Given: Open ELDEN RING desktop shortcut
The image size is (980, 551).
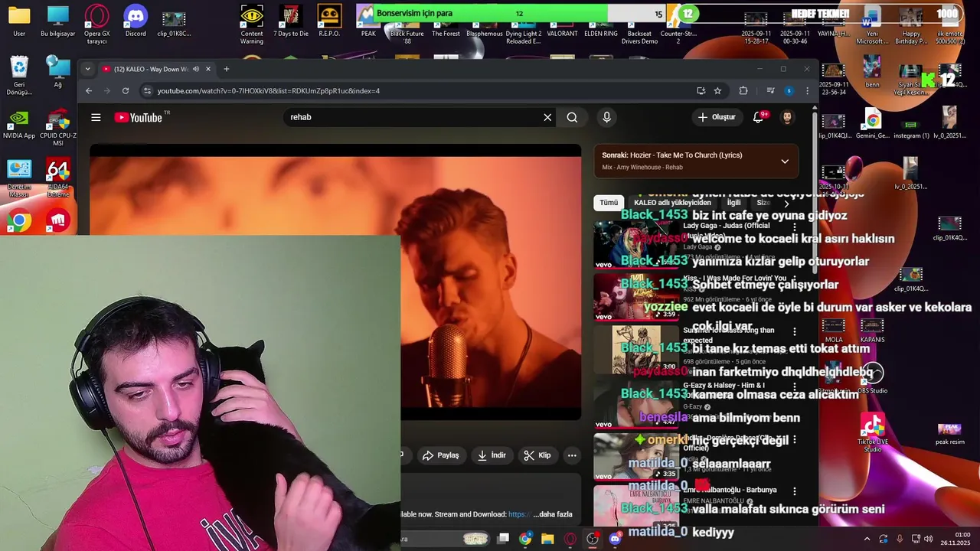Looking at the screenshot, I should 601,34.
